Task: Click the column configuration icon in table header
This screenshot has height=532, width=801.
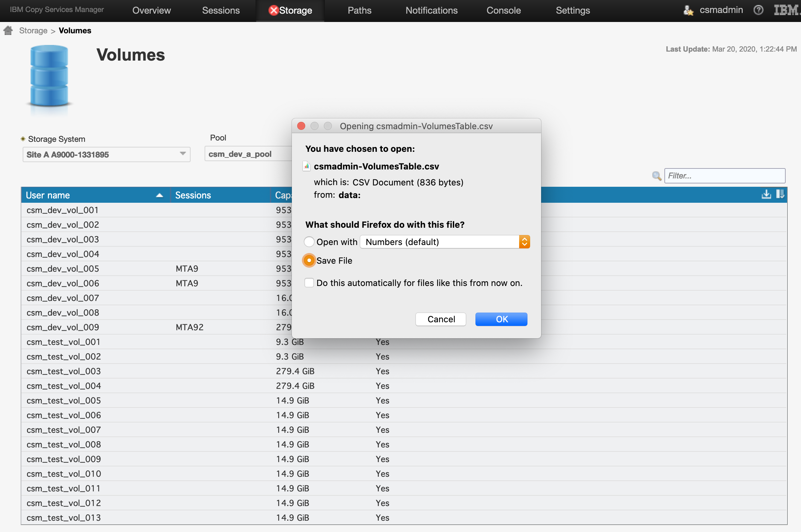Action: point(780,194)
